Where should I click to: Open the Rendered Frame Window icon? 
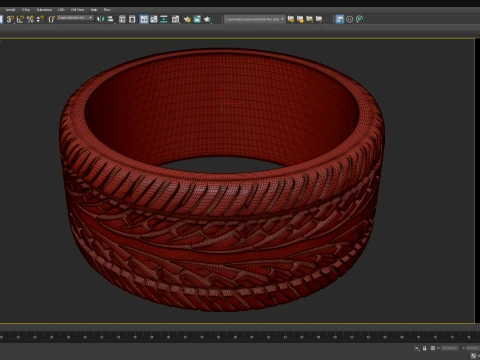pyautogui.click(x=197, y=19)
